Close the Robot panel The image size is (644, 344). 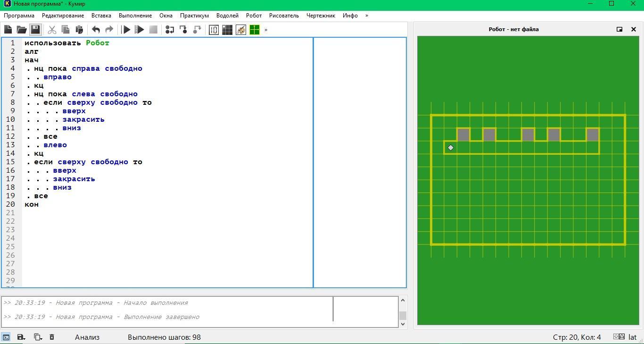click(634, 29)
